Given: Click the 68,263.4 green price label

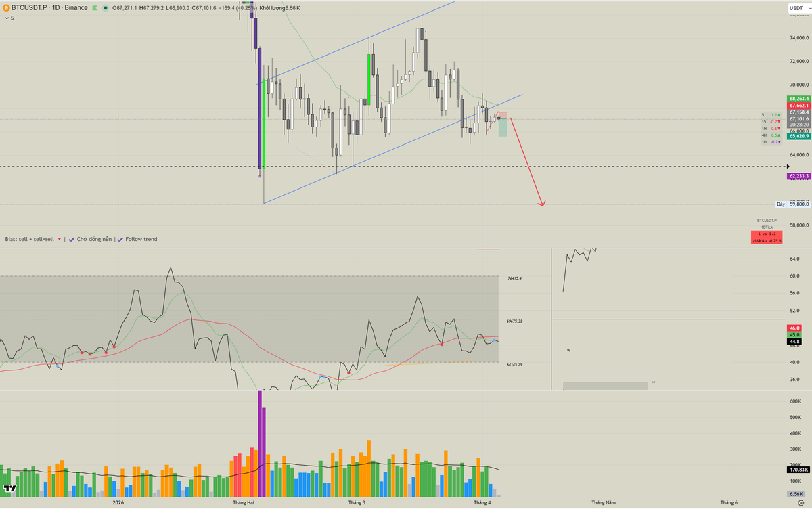Looking at the screenshot, I should point(798,99).
